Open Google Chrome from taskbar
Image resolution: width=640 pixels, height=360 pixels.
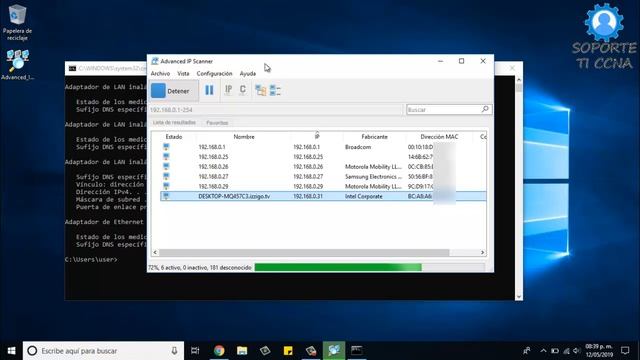[x=219, y=351]
